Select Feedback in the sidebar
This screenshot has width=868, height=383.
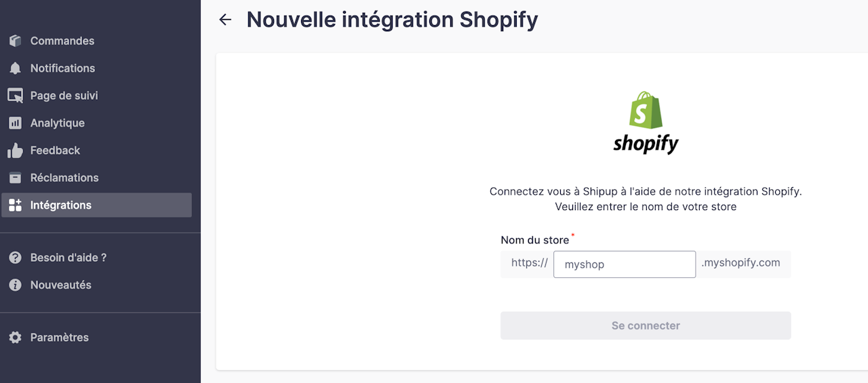pos(55,150)
